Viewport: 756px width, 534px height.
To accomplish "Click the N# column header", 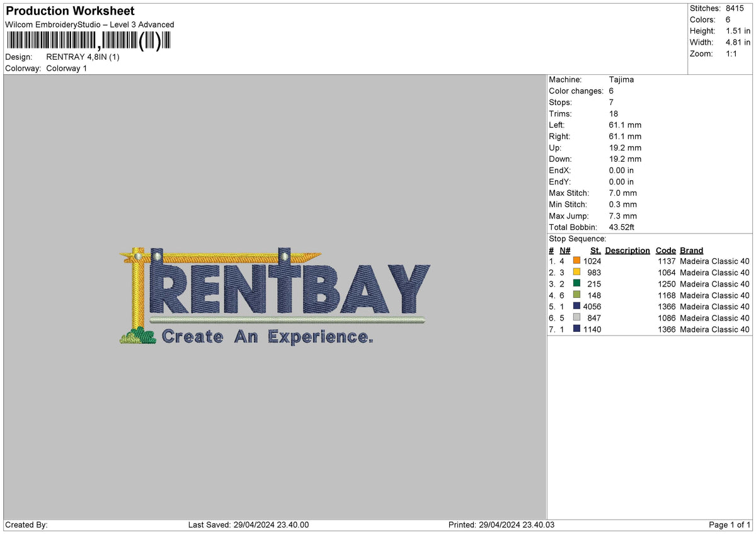I will (565, 250).
